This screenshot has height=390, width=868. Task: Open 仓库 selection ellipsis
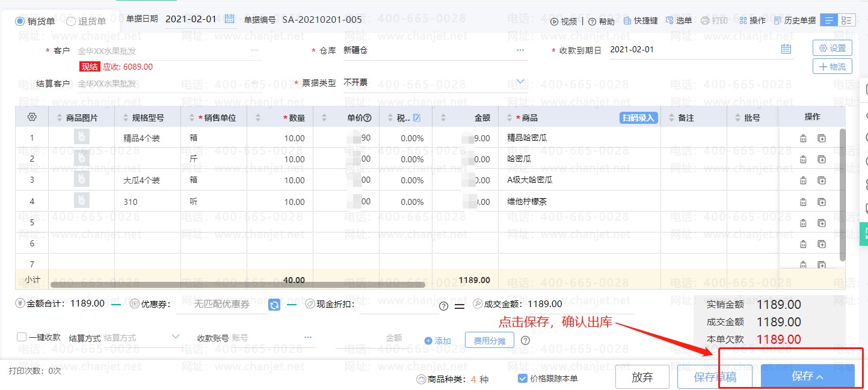point(520,50)
